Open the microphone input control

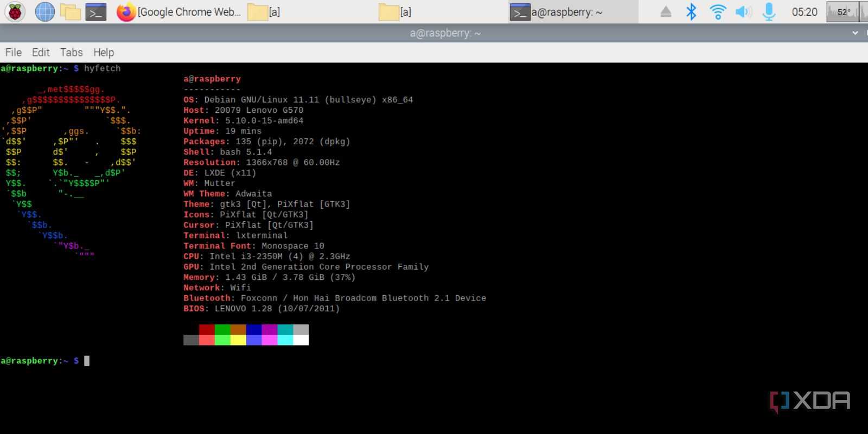coord(769,11)
